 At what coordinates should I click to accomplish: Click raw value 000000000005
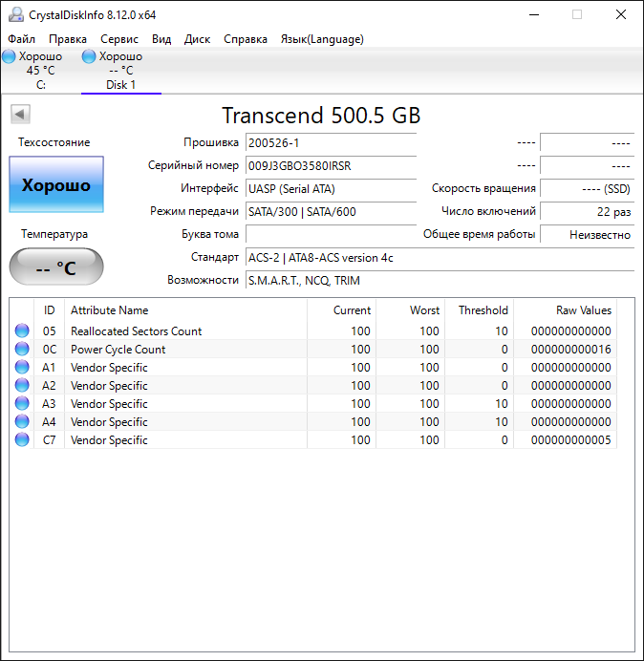pyautogui.click(x=571, y=440)
